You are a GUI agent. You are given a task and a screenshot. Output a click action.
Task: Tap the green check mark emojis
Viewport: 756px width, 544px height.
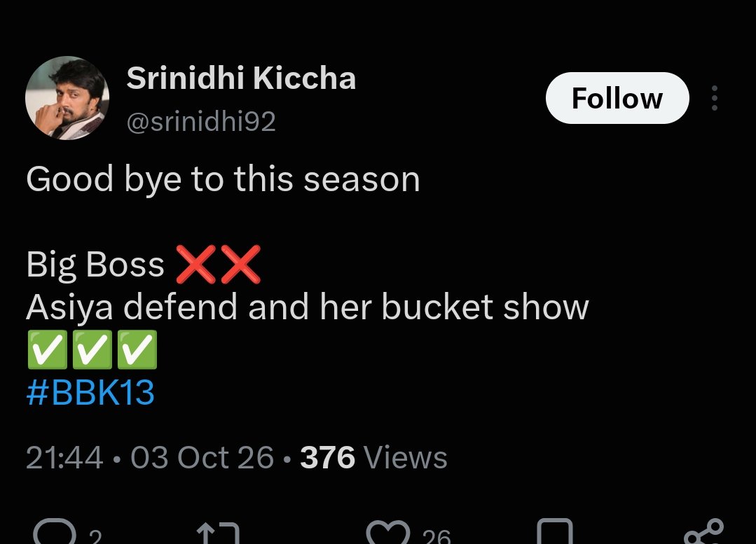92,349
